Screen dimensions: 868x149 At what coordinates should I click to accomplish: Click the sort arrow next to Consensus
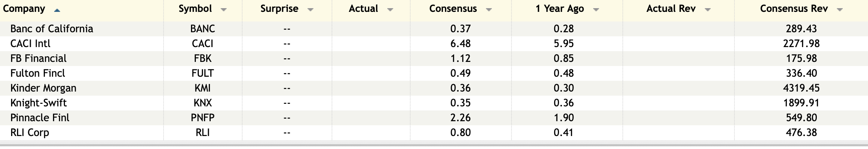[x=489, y=10]
